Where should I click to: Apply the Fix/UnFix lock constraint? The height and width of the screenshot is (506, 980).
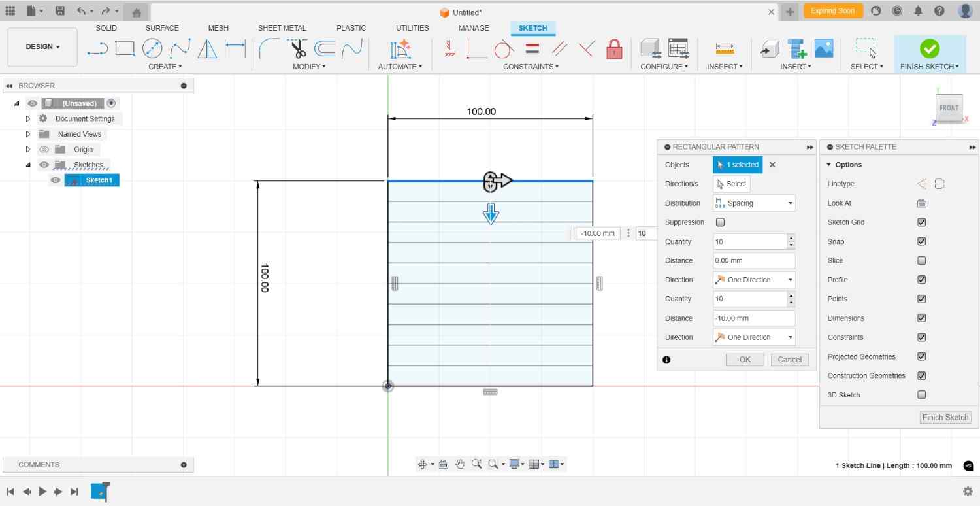(613, 48)
